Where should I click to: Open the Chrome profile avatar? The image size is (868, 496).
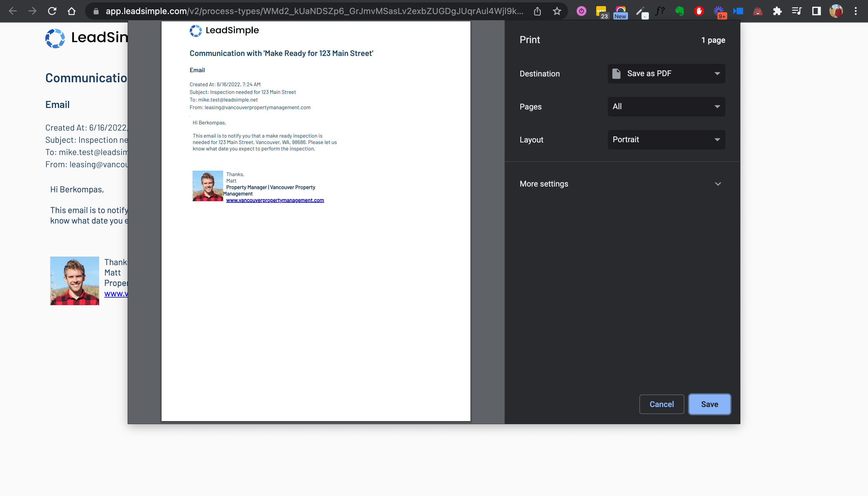836,11
